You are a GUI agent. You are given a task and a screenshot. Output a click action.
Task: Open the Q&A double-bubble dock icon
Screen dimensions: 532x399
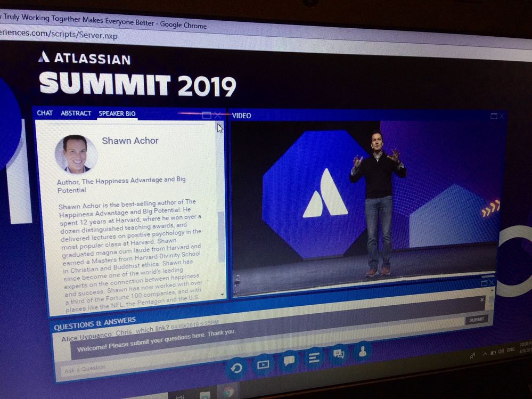339,355
